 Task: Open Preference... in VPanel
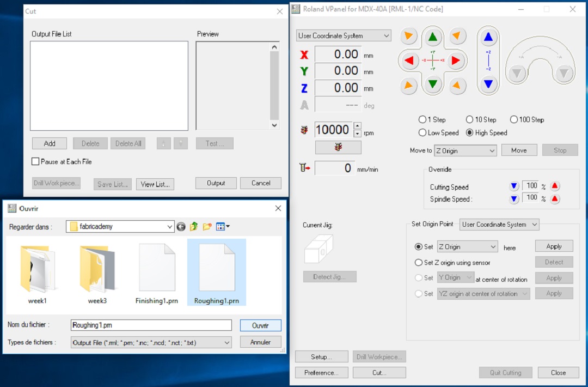(321, 372)
